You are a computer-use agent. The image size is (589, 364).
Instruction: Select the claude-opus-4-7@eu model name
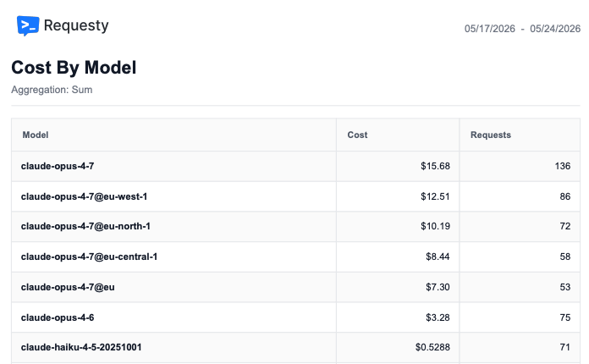[x=68, y=287]
